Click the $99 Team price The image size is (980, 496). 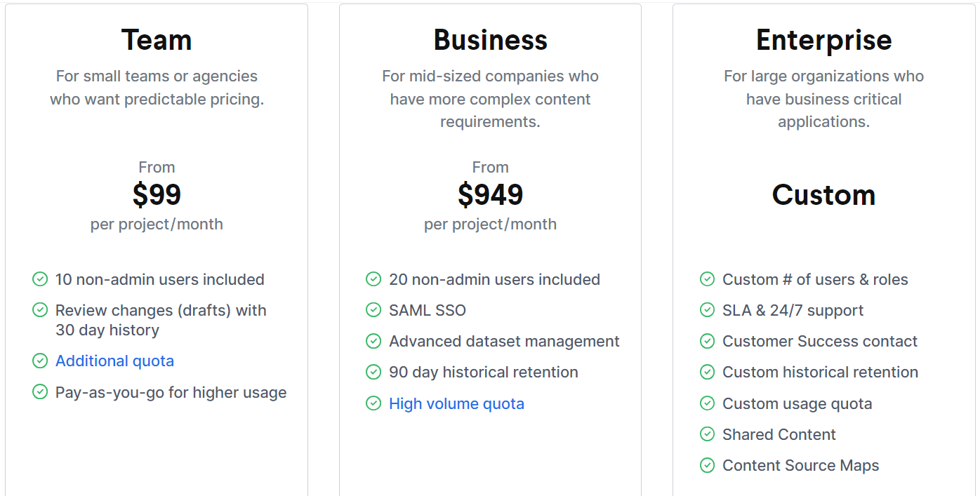click(x=157, y=194)
